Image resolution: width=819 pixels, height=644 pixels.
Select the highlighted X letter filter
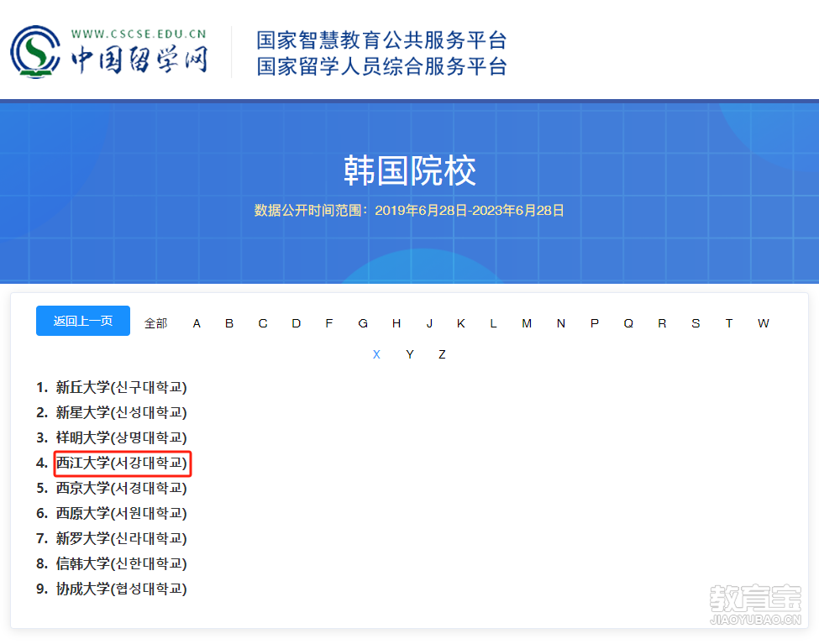(x=376, y=354)
